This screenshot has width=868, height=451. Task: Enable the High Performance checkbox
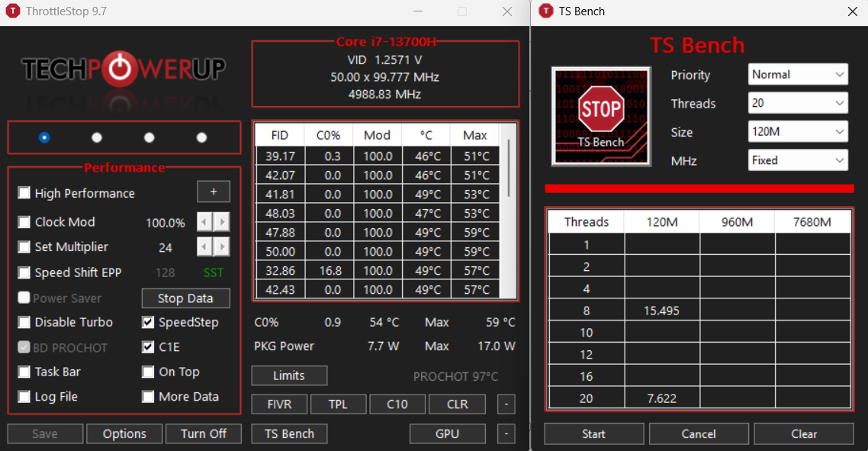point(24,193)
